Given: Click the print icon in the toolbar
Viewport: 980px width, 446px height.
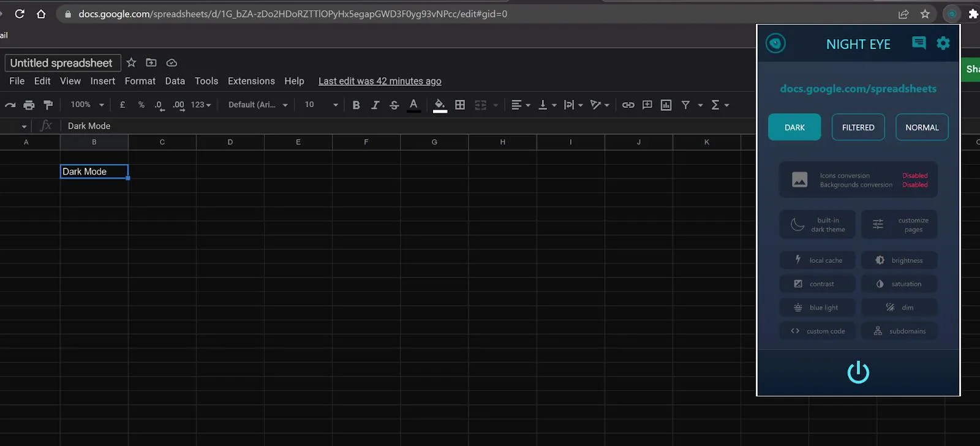Looking at the screenshot, I should (29, 105).
